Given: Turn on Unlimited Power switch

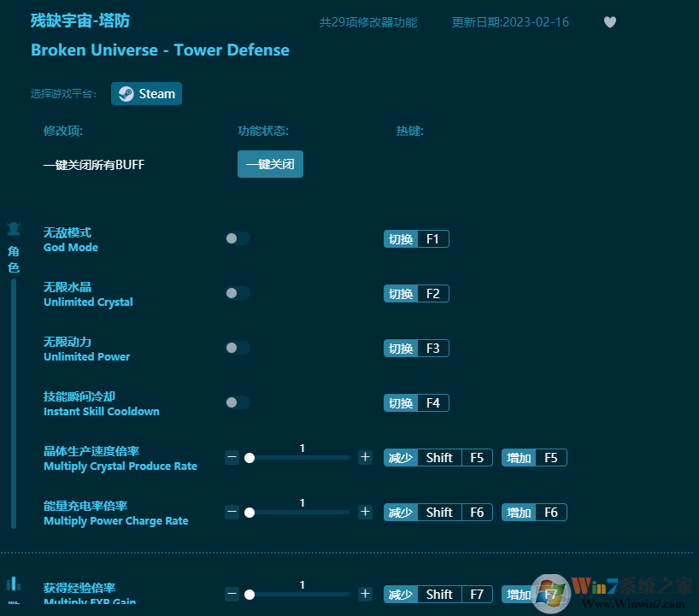Looking at the screenshot, I should click(238, 348).
